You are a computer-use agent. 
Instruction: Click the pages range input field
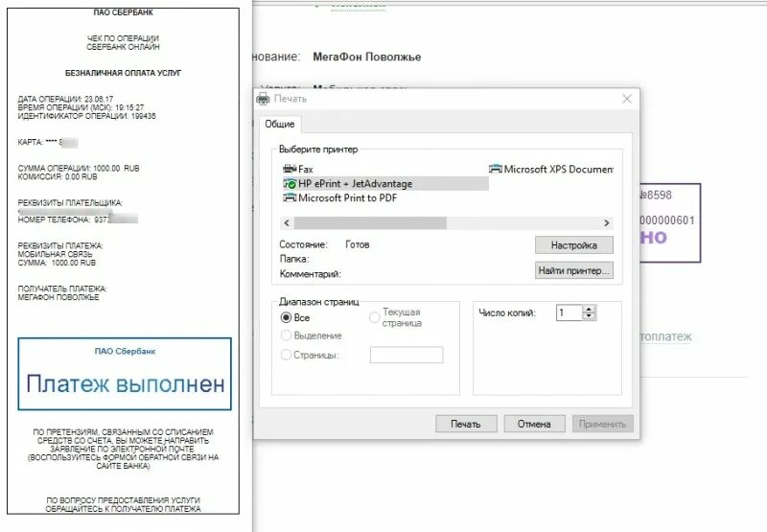(407, 355)
